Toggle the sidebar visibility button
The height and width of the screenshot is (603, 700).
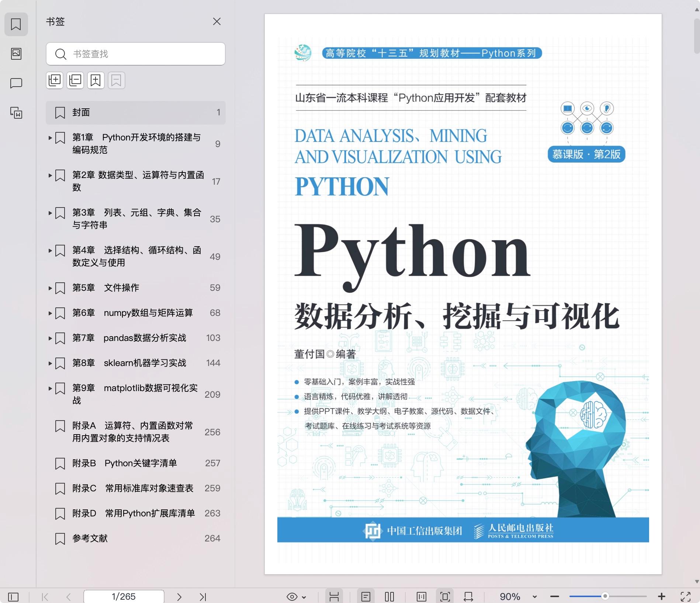point(13,596)
